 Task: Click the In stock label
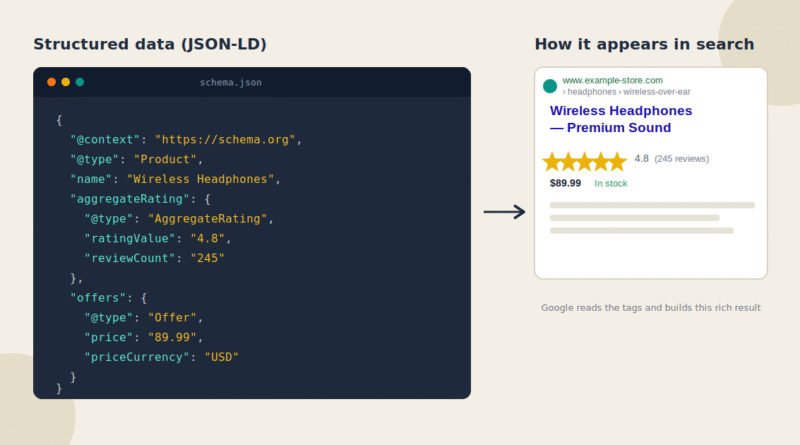(611, 183)
